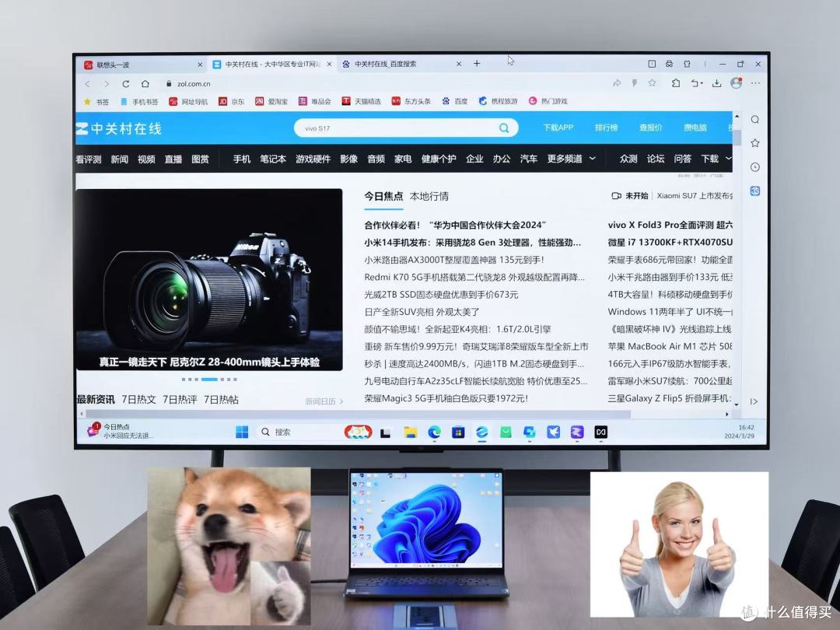Open Microsoft Edge on taskbar
Viewport: 840px width, 630px height.
pos(434,432)
